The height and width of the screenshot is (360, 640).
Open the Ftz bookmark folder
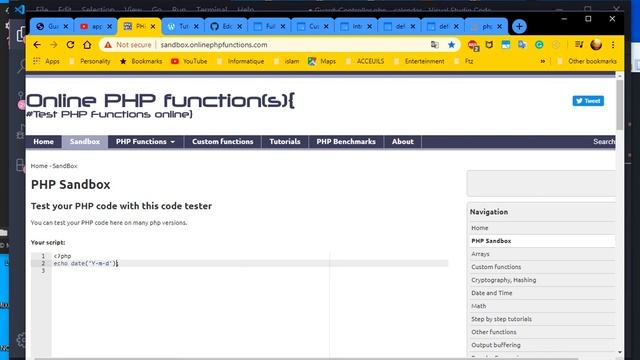pyautogui.click(x=463, y=61)
